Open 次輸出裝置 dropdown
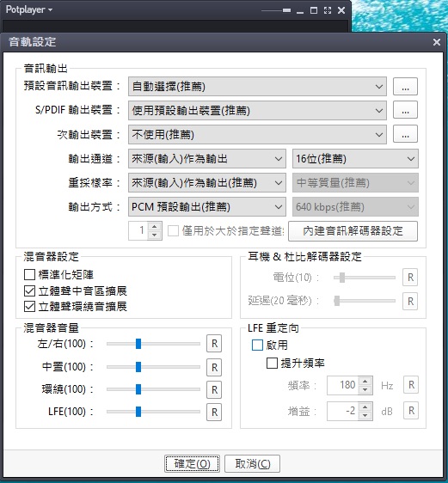The width and height of the screenshot is (448, 483). pyautogui.click(x=257, y=134)
